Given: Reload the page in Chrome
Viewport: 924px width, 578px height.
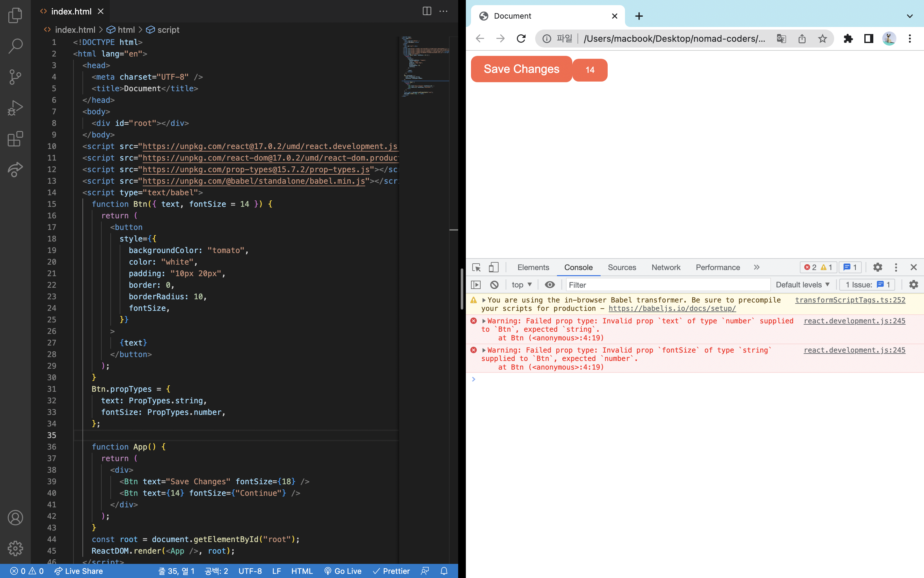Looking at the screenshot, I should tap(521, 39).
